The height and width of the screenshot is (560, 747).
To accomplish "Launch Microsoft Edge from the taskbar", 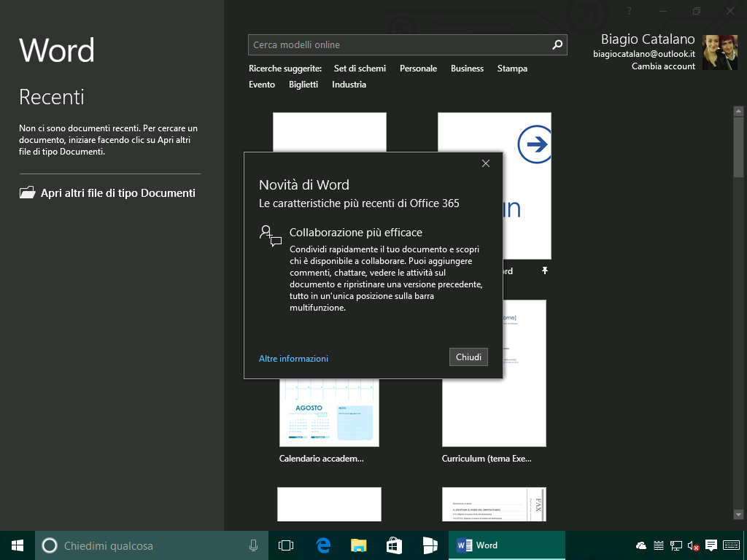I will 323,545.
